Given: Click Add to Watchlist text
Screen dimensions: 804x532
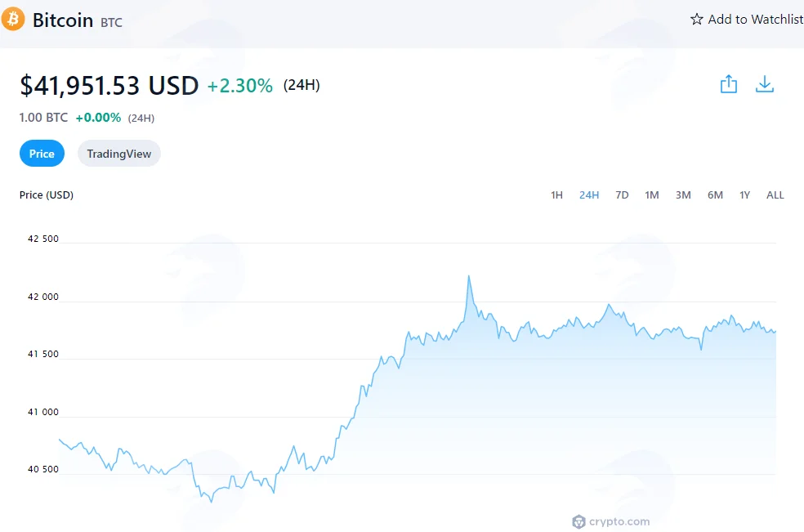Looking at the screenshot, I should coord(755,20).
